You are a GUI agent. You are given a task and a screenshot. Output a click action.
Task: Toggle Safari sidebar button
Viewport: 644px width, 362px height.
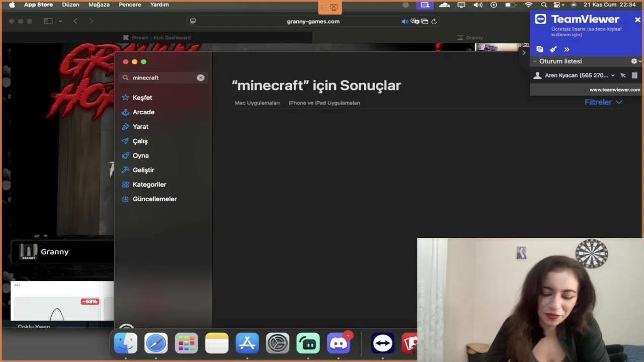(48, 21)
